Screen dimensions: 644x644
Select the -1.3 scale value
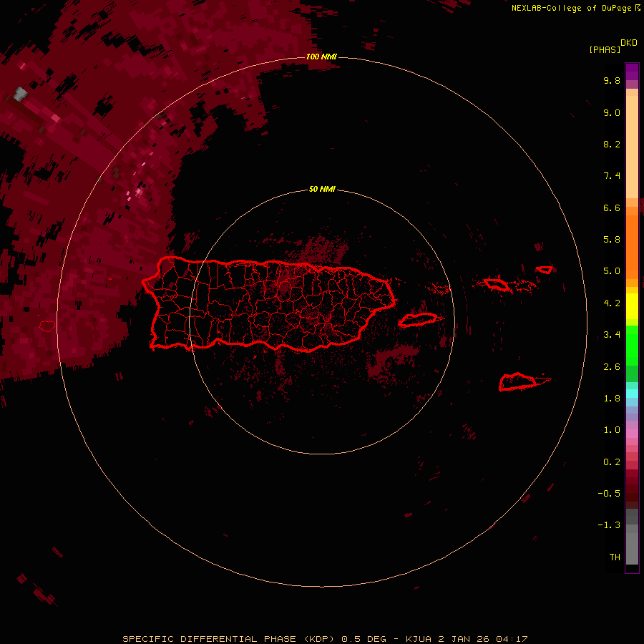click(x=609, y=525)
